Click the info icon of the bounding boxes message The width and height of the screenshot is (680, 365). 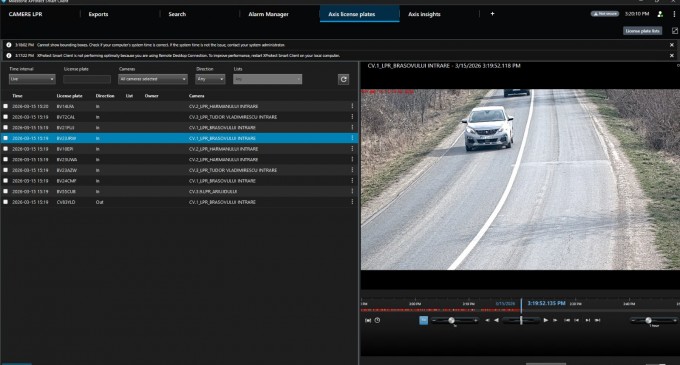pos(9,45)
